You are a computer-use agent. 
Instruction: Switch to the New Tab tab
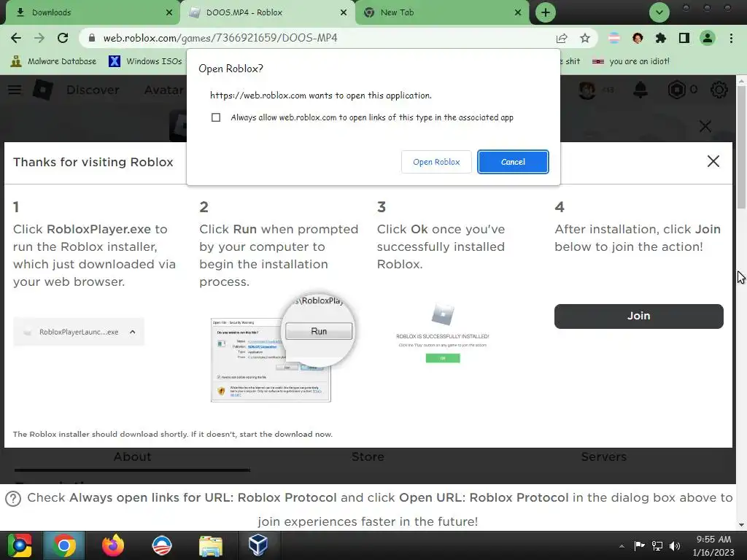tap(442, 12)
